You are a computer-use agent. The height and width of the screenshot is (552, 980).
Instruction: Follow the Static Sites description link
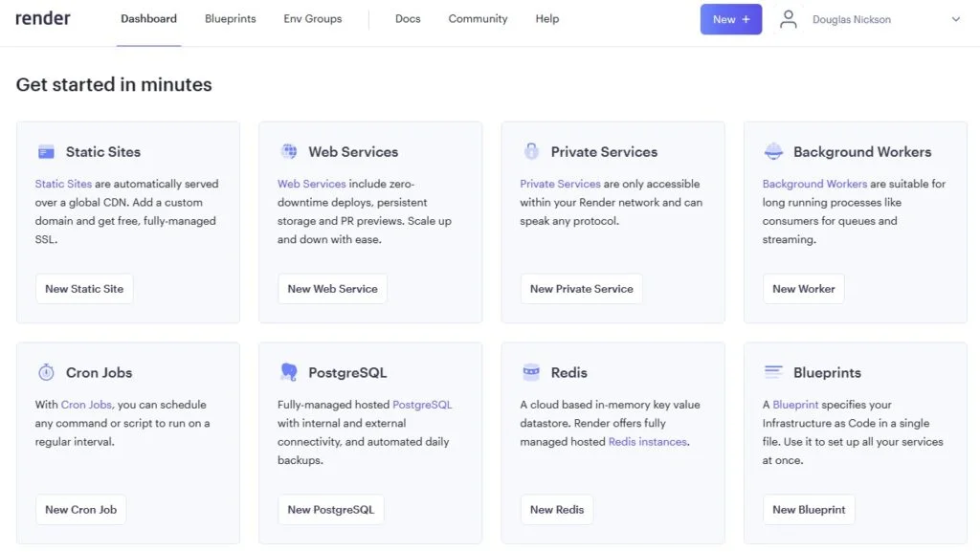click(63, 184)
